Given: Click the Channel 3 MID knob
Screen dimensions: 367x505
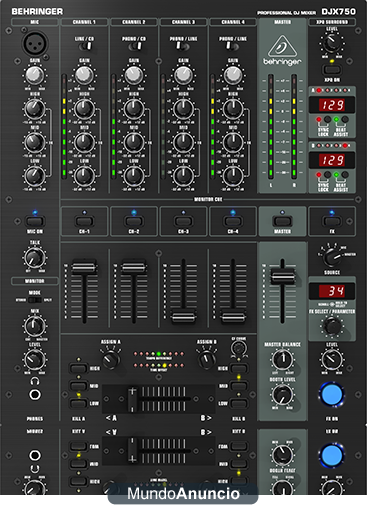Looking at the screenshot, I should click(183, 142).
